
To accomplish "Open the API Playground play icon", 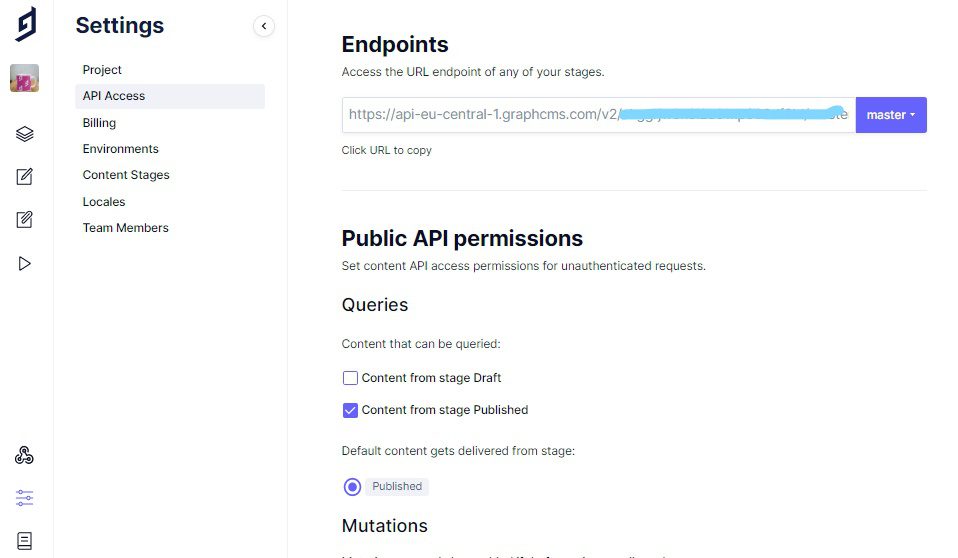I will click(25, 264).
